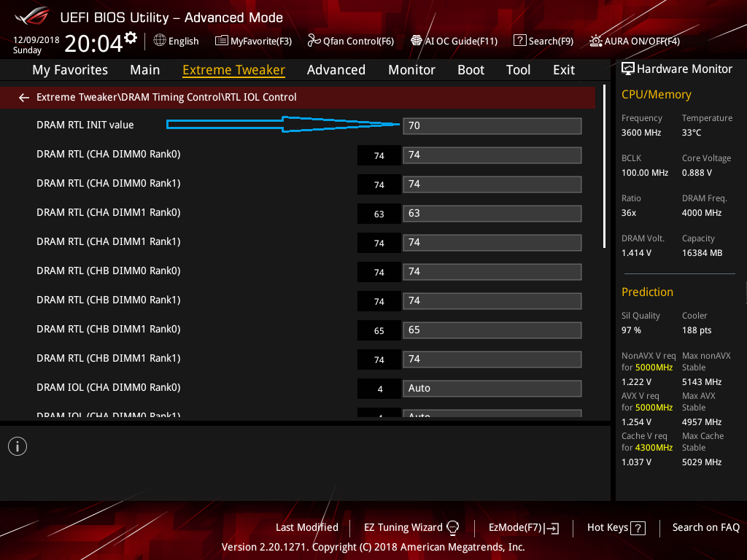
Task: Edit DRAM RTL CHB DIMM1 Rank1 field
Action: [x=492, y=359]
